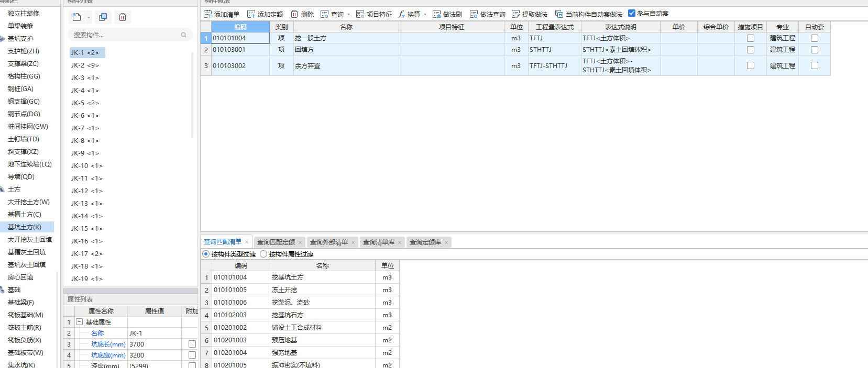This screenshot has height=368, width=868.
Task: Click the 基坑支护 category in the tree
Action: coord(20,39)
